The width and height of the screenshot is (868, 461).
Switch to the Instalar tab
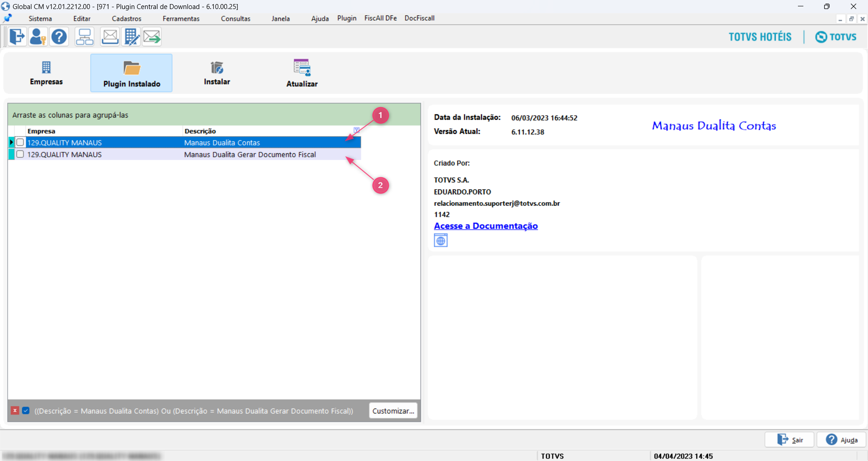(x=217, y=73)
